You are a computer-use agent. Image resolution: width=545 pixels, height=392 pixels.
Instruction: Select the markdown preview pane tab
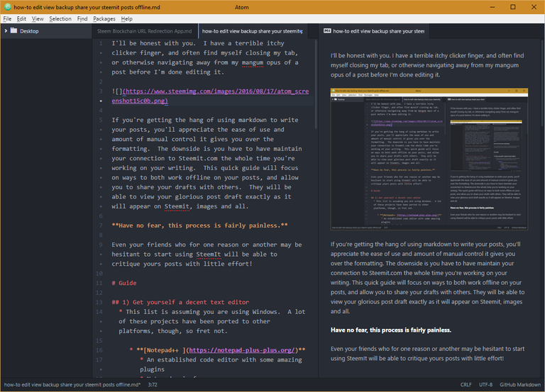pyautogui.click(x=374, y=31)
